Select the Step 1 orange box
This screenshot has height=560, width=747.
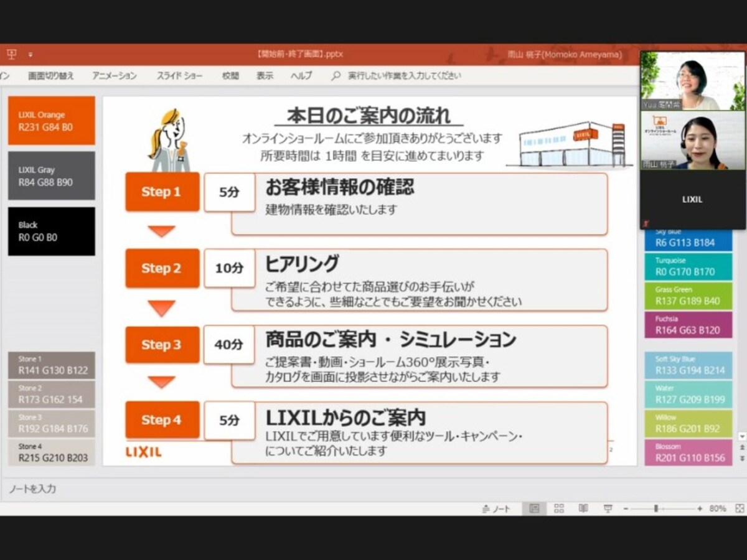[162, 192]
